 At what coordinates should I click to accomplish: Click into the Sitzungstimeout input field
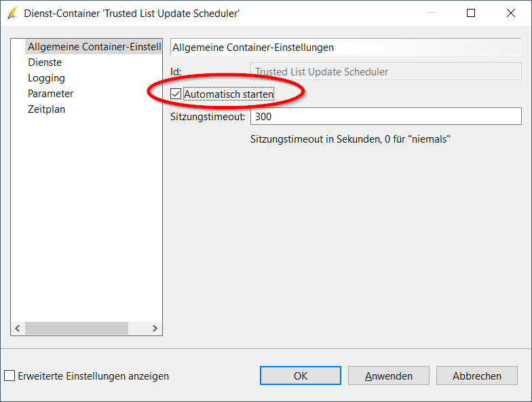pos(385,117)
